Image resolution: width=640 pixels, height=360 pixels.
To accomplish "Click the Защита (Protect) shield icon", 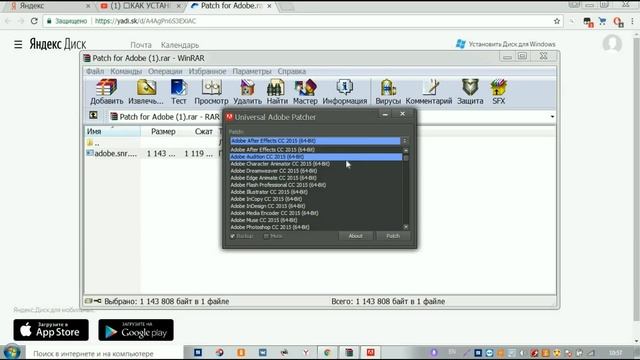I will point(470,92).
